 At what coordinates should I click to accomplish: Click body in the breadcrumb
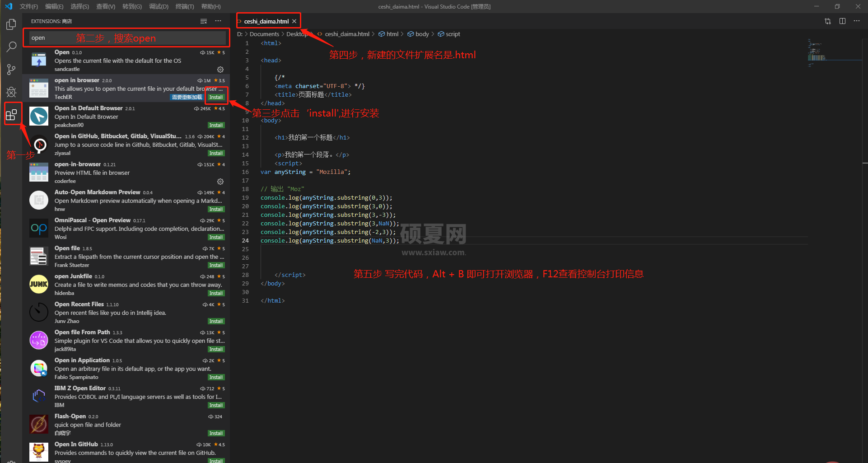pyautogui.click(x=422, y=34)
